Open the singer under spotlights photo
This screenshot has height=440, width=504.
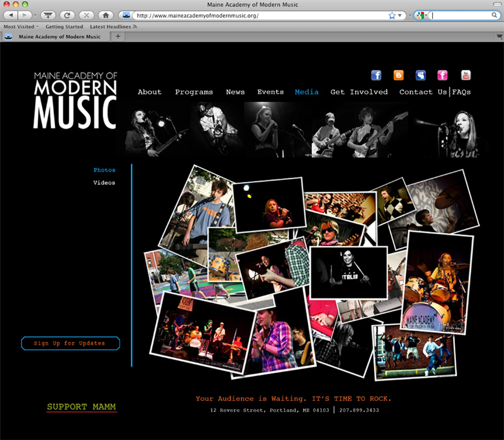[x=269, y=205]
